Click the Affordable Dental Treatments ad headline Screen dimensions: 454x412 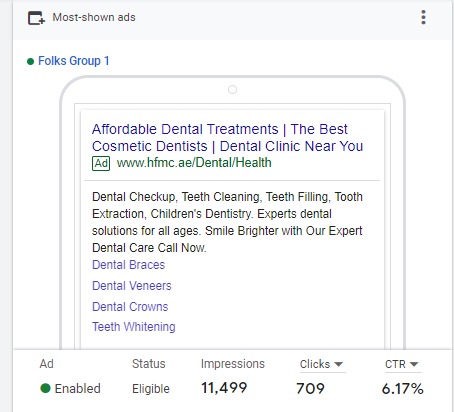tap(227, 138)
